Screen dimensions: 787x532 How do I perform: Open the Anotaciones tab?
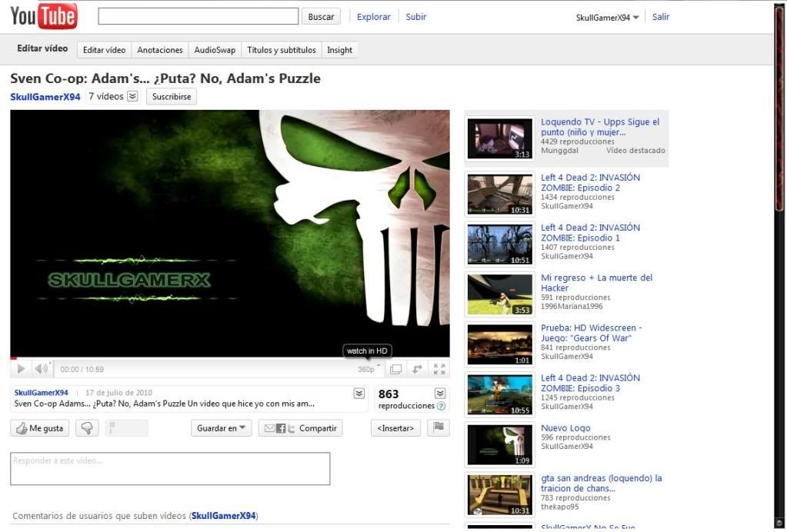click(159, 50)
